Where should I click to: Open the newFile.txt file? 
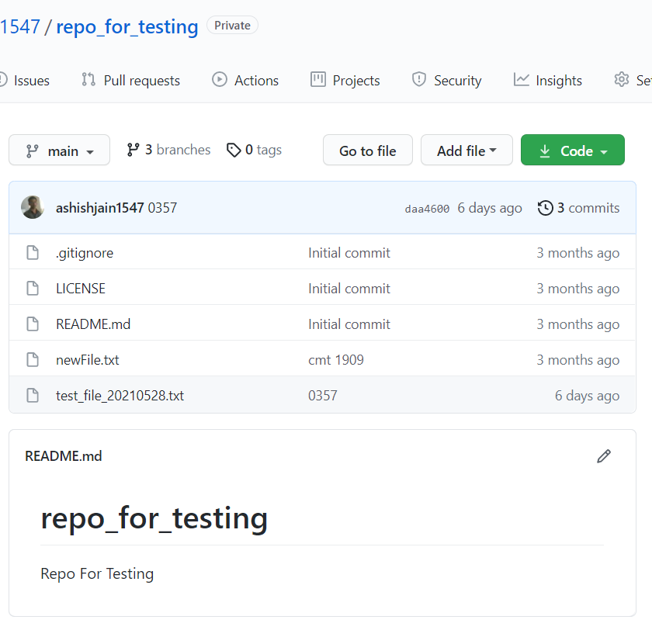tap(87, 359)
